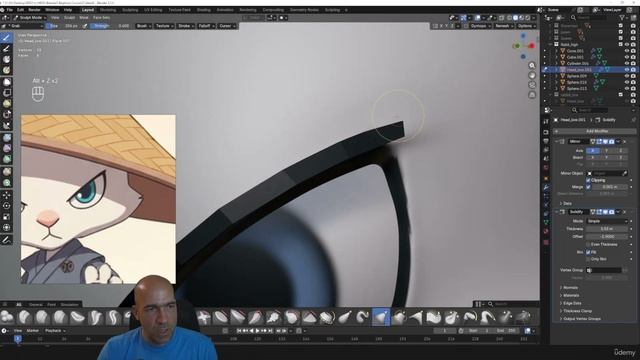The width and height of the screenshot is (640, 360).
Task: Open the Stroke dropdown in header
Action: coord(186,26)
